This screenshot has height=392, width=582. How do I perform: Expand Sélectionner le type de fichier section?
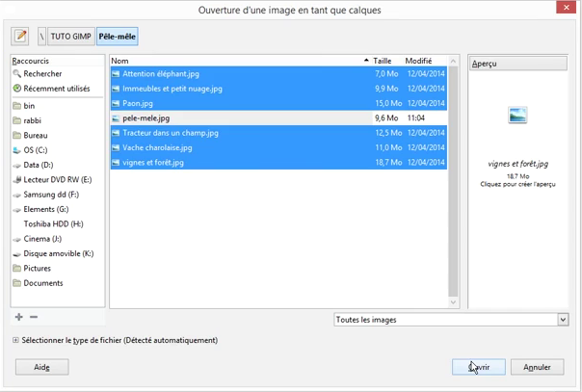pyautogui.click(x=16, y=340)
